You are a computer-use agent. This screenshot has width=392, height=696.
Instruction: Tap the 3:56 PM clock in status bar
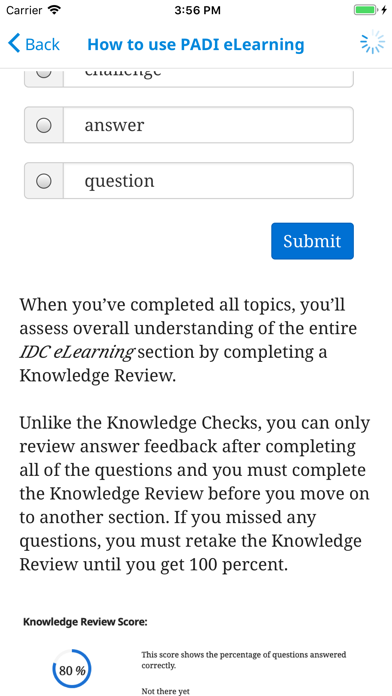point(196,10)
